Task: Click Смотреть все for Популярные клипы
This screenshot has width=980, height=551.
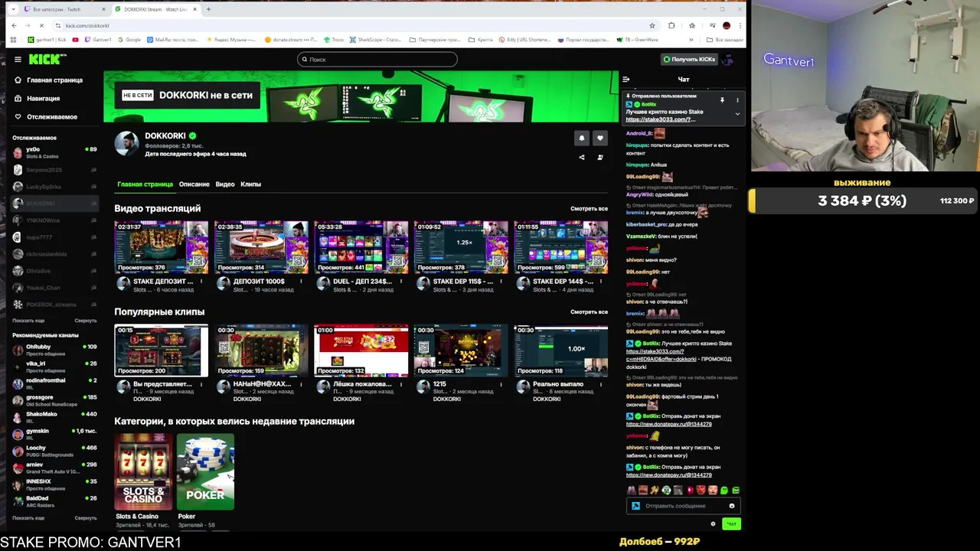Action: [x=589, y=311]
